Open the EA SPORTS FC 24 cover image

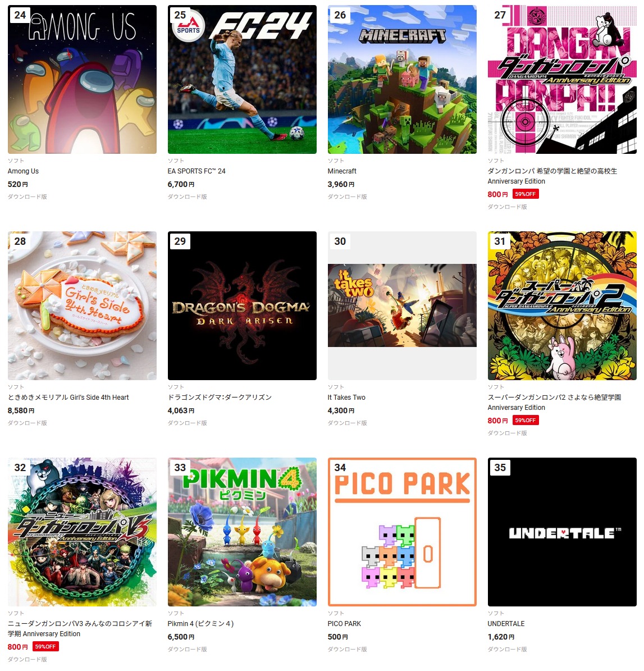(x=242, y=79)
